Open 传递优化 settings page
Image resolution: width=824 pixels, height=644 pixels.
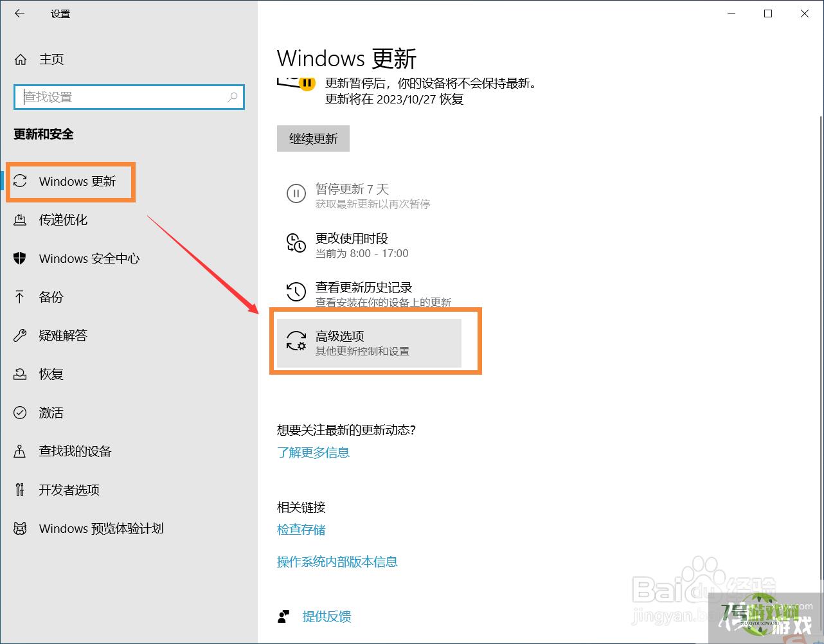click(x=63, y=220)
